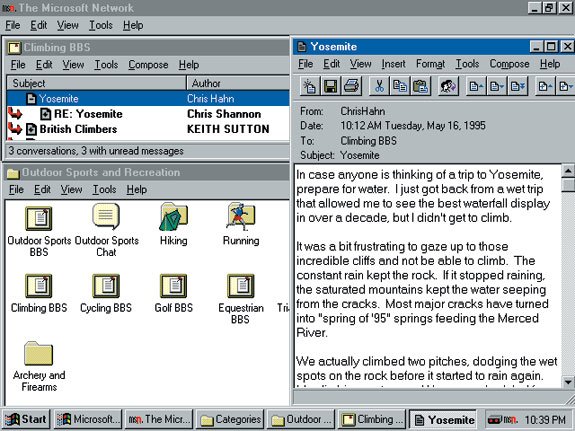Open Insert menu in Yosemite window
This screenshot has height=431, width=575.
(393, 64)
